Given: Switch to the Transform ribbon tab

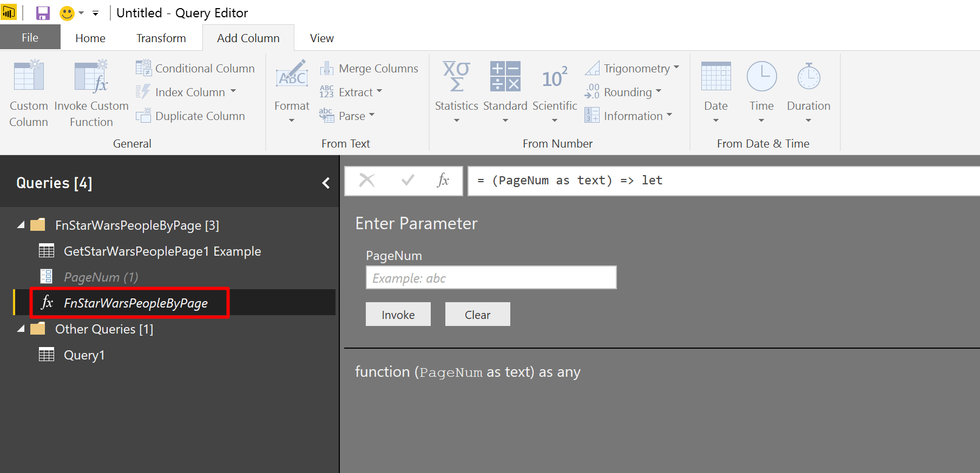Looking at the screenshot, I should (x=161, y=38).
